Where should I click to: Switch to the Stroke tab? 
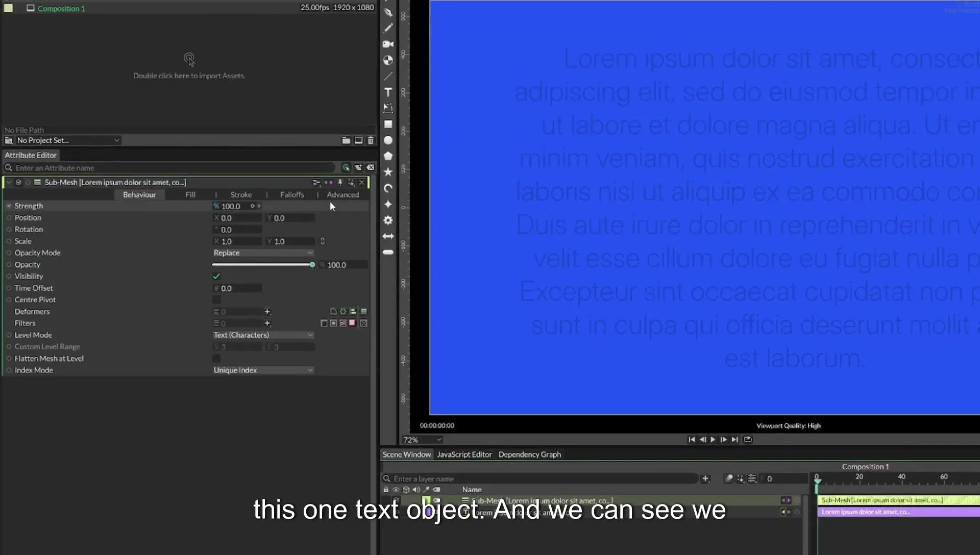click(x=241, y=195)
